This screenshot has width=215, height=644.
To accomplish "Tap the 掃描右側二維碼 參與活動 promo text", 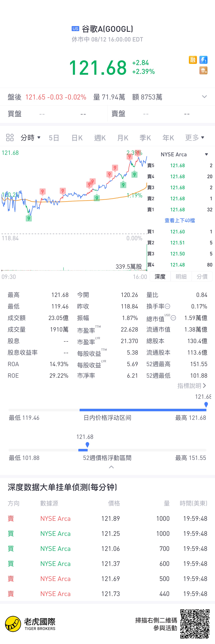I will click(156, 624).
